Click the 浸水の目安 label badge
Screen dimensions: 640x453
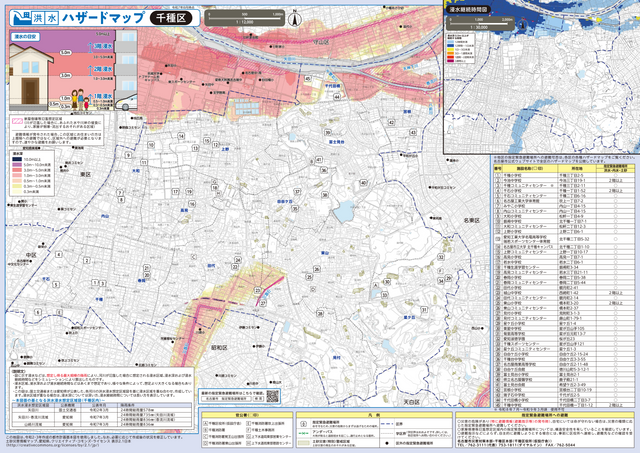[27, 36]
